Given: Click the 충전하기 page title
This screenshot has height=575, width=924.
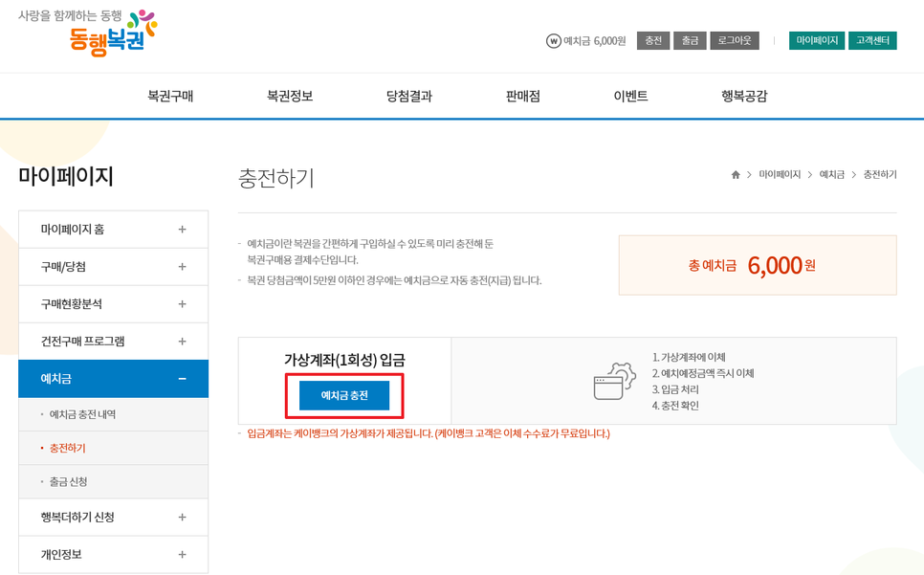Looking at the screenshot, I should tap(276, 178).
